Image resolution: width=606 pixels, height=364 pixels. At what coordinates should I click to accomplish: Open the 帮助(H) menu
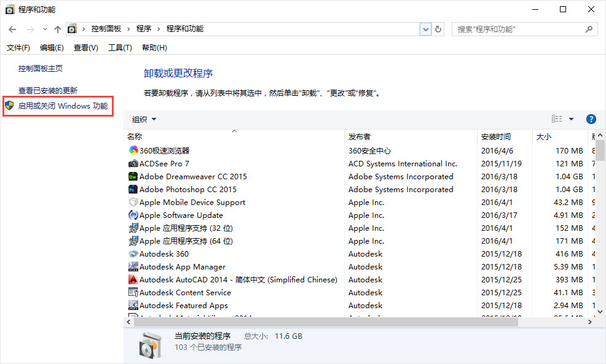(x=155, y=47)
